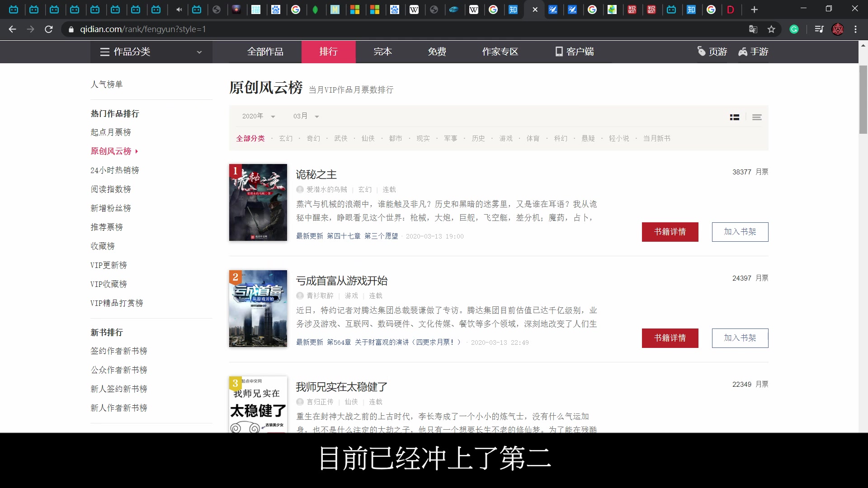This screenshot has height=488, width=868.
Task: Click 加入书架 for 亏成首富从游戏开始
Action: 740,338
